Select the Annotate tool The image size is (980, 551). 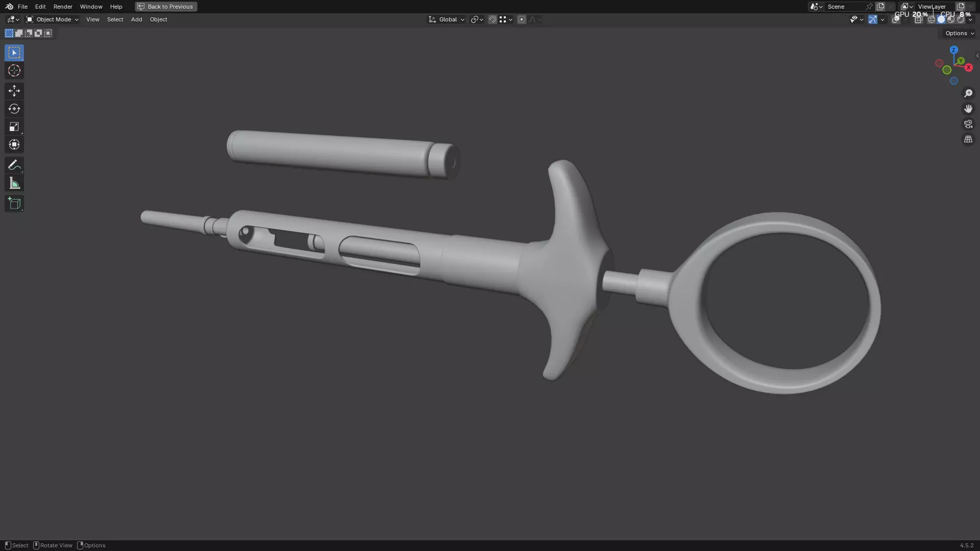14,165
